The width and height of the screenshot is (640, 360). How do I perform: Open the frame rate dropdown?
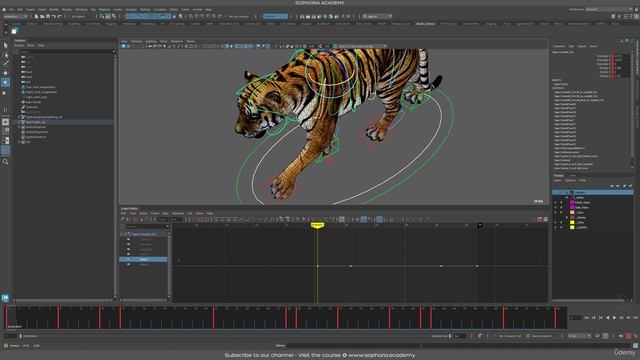click(580, 336)
